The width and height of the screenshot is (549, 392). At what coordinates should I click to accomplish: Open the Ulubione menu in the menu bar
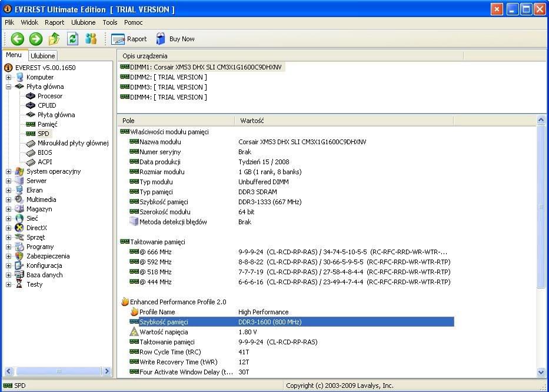pos(84,22)
